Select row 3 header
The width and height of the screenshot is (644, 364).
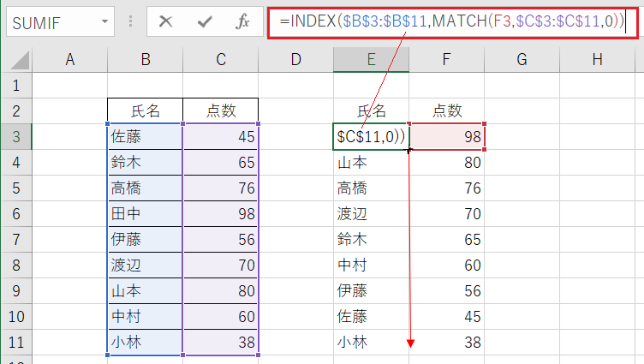click(16, 137)
